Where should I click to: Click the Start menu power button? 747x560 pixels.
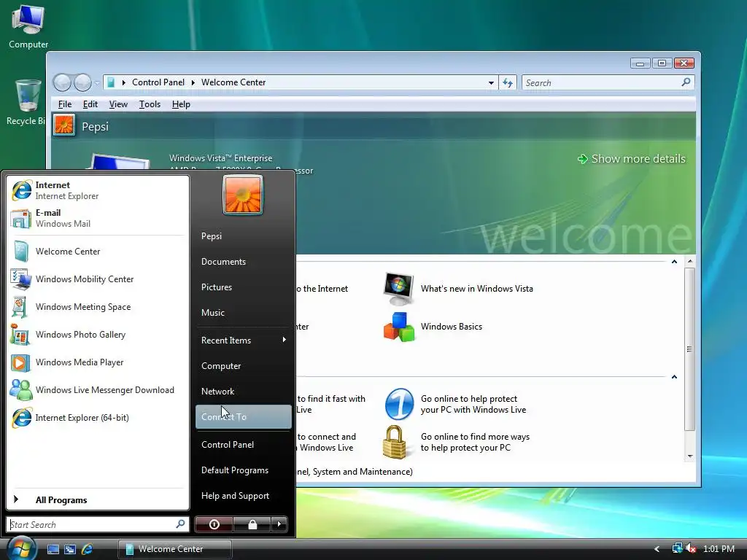[214, 524]
